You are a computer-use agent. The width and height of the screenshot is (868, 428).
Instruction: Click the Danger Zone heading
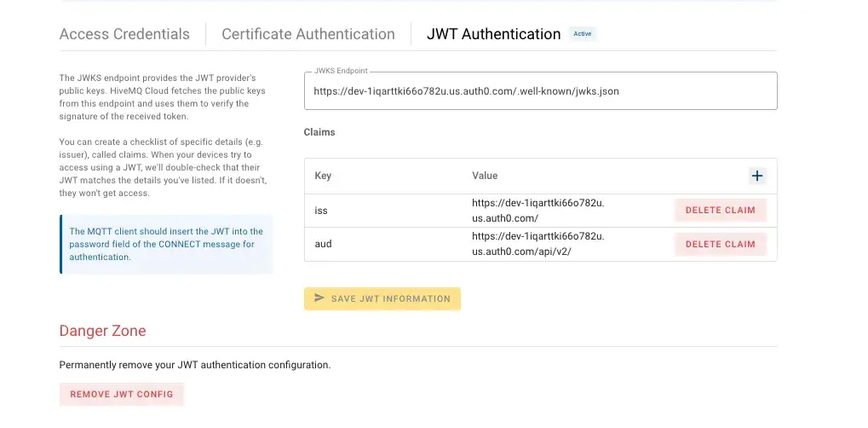[102, 331]
